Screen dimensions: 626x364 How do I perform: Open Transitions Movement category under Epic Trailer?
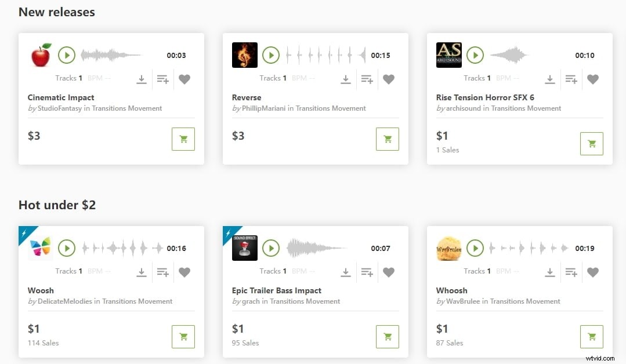tap(305, 301)
